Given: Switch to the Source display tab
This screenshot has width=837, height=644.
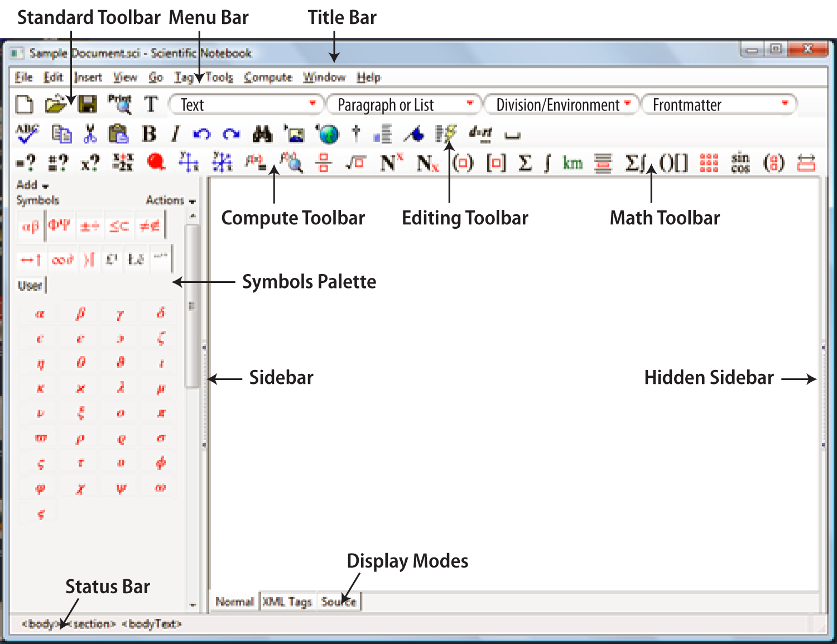Looking at the screenshot, I should point(339,602).
